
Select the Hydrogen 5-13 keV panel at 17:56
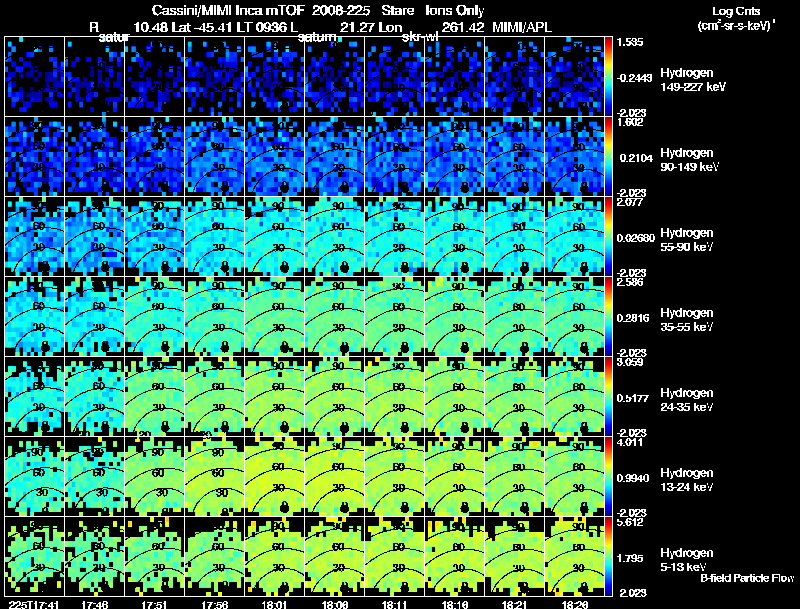click(x=214, y=557)
